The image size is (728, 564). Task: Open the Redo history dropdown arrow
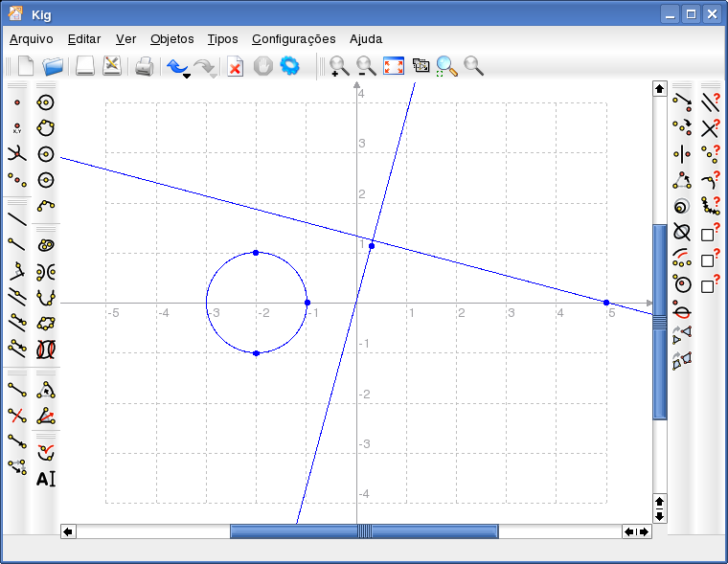tap(213, 76)
